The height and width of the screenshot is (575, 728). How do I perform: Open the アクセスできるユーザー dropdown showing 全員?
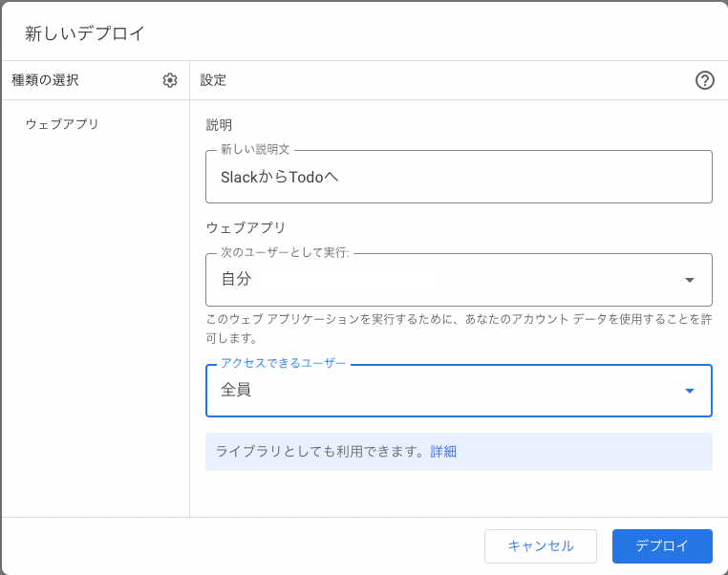coord(459,391)
